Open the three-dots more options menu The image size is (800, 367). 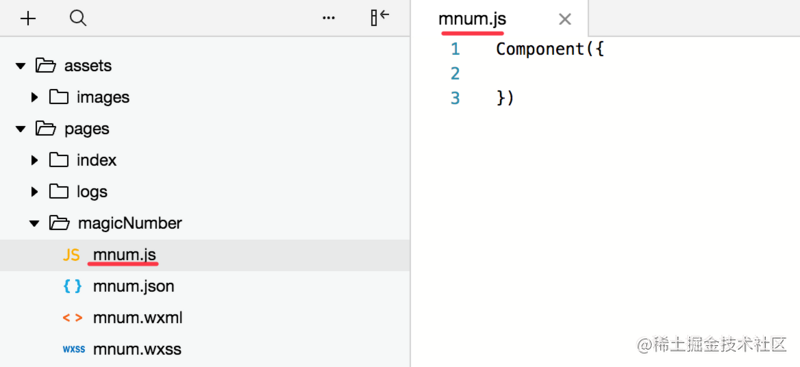pyautogui.click(x=329, y=18)
